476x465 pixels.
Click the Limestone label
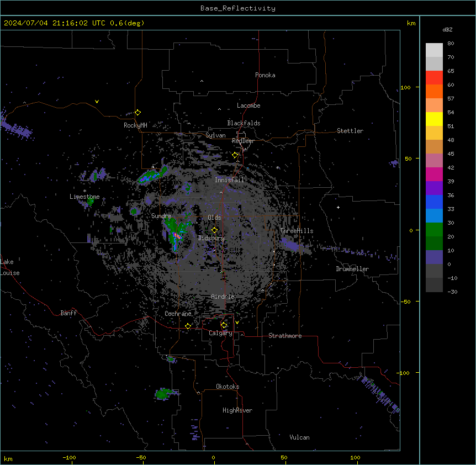point(84,197)
